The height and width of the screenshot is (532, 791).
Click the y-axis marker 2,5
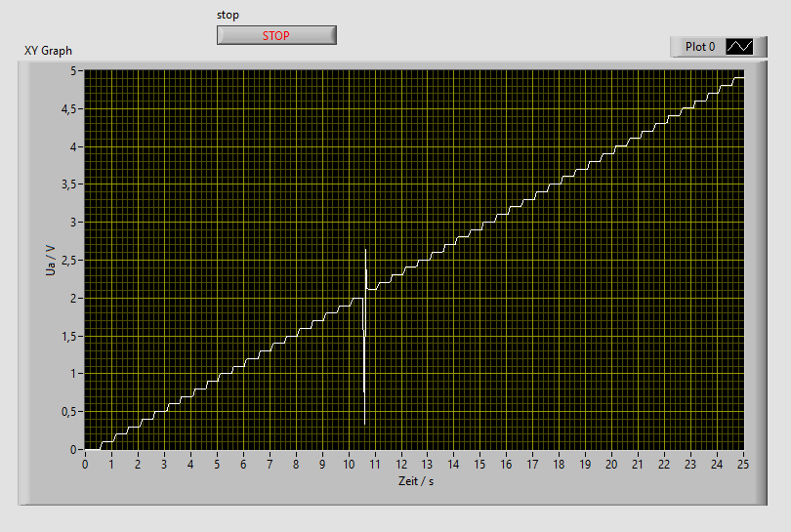click(x=69, y=261)
